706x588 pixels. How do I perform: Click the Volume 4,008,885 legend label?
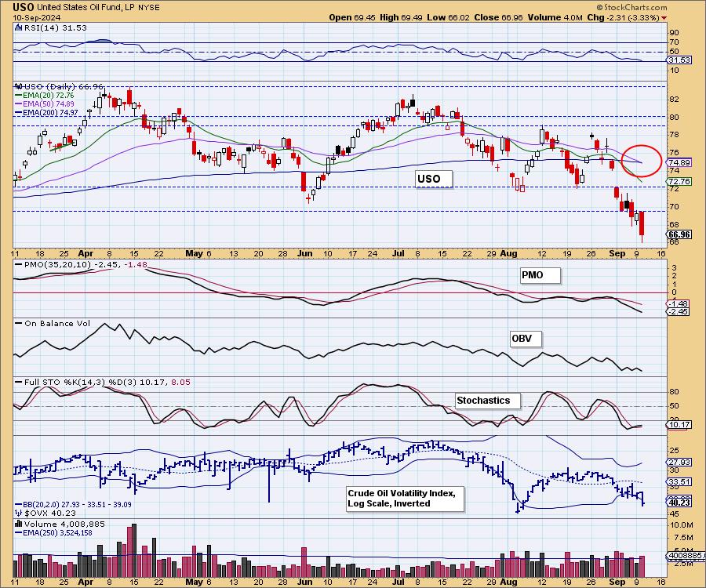pos(60,524)
